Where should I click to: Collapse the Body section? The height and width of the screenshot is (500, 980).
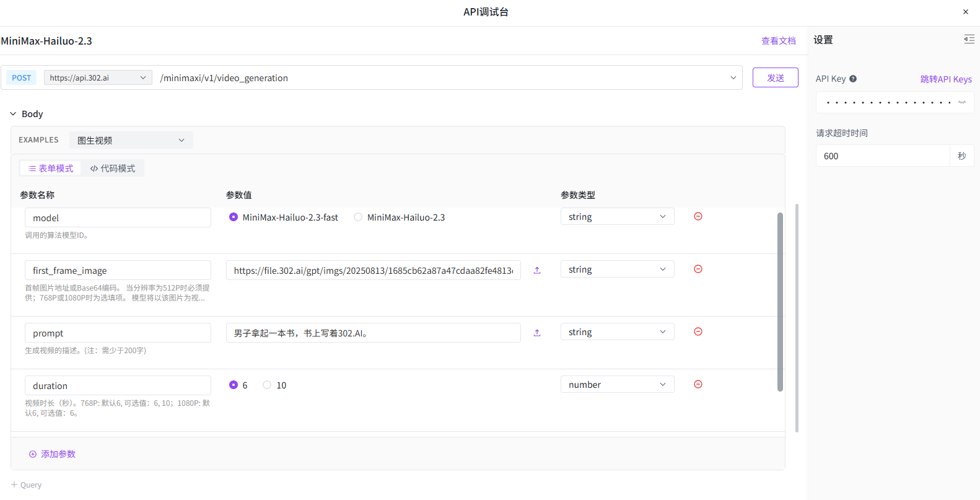pyautogui.click(x=13, y=114)
